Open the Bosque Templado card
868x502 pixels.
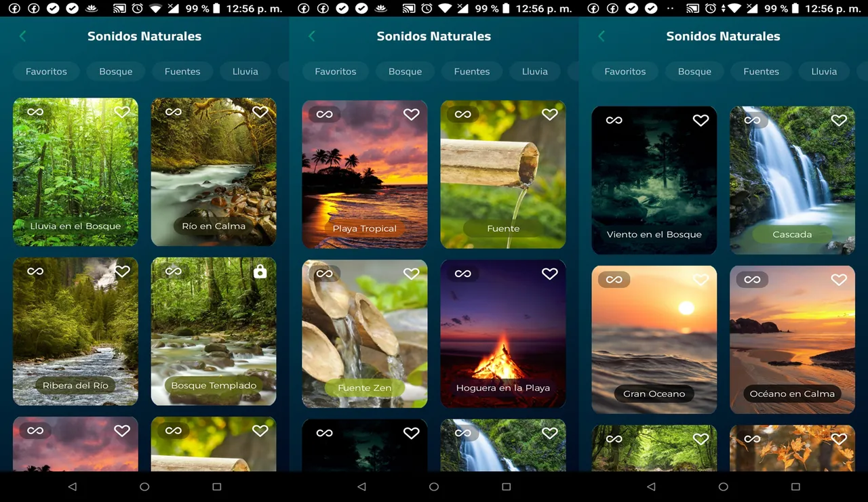(214, 331)
